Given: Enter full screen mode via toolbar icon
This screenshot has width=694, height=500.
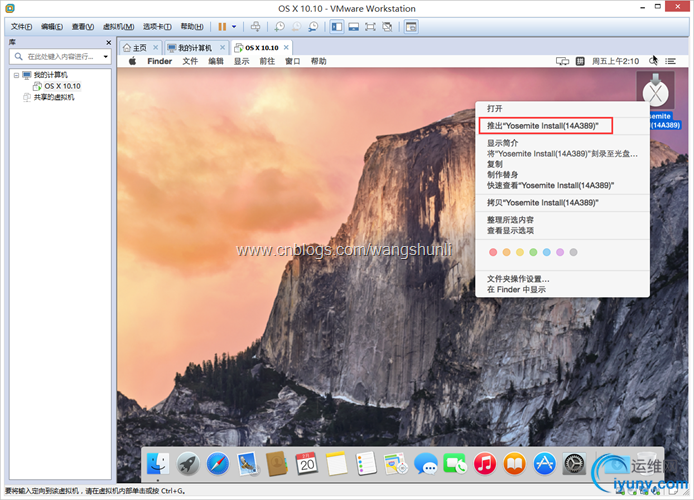Looking at the screenshot, I should click(370, 27).
